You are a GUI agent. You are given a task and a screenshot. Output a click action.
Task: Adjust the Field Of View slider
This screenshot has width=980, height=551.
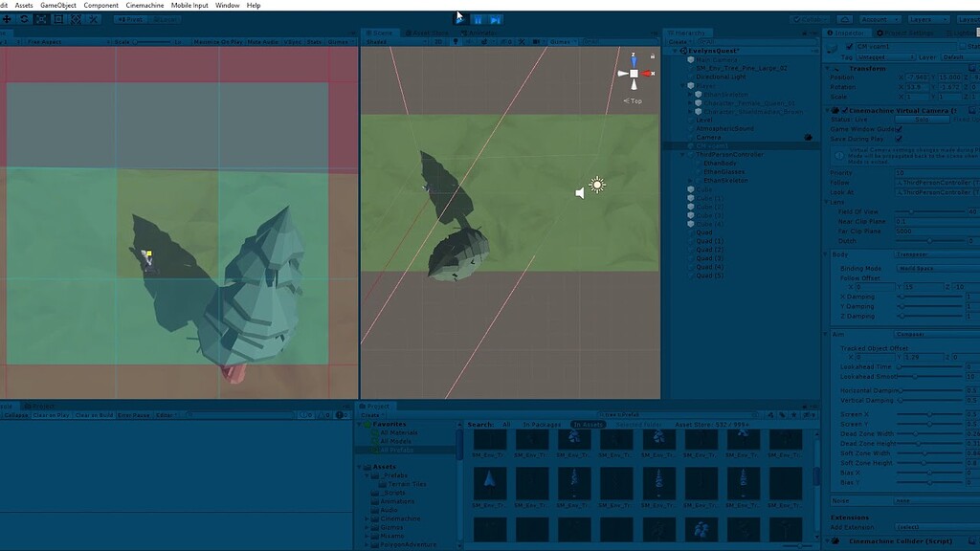click(911, 211)
